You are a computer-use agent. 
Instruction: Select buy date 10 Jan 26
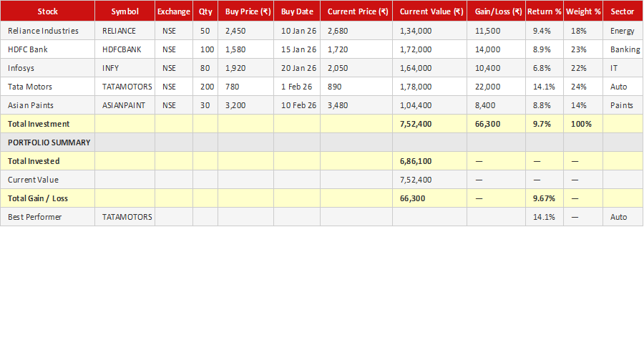[x=297, y=31]
